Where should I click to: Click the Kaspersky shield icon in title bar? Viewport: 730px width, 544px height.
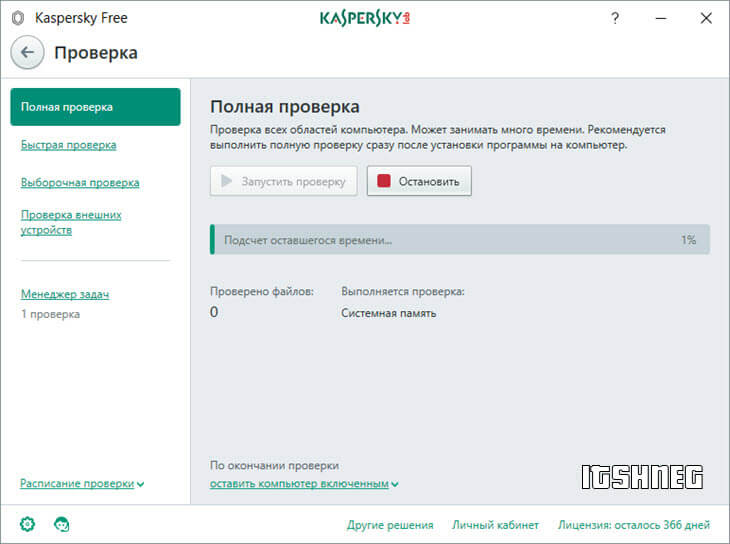click(18, 18)
